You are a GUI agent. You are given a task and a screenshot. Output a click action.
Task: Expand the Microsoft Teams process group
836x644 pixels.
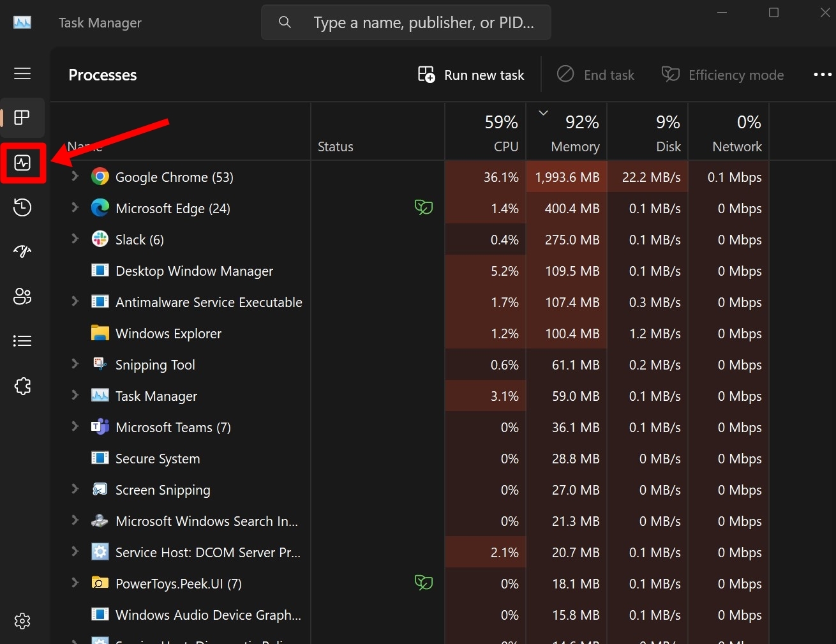coord(75,426)
